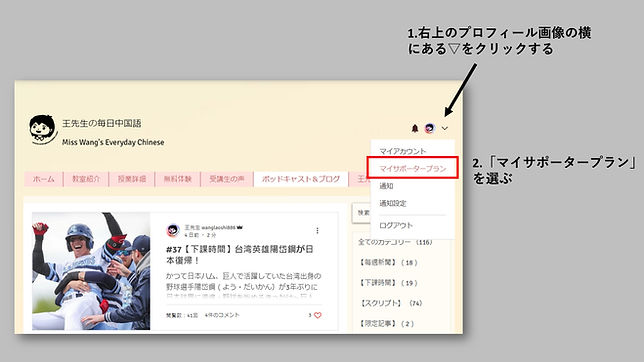644x362 pixels.
Task: Open the profile avatar in header
Action: 430,129
